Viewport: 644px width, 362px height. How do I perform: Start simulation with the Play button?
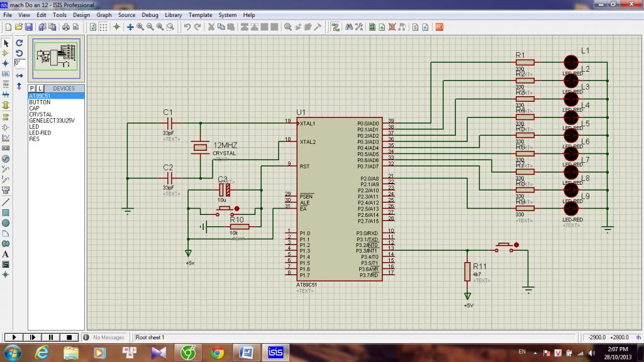pos(13,337)
